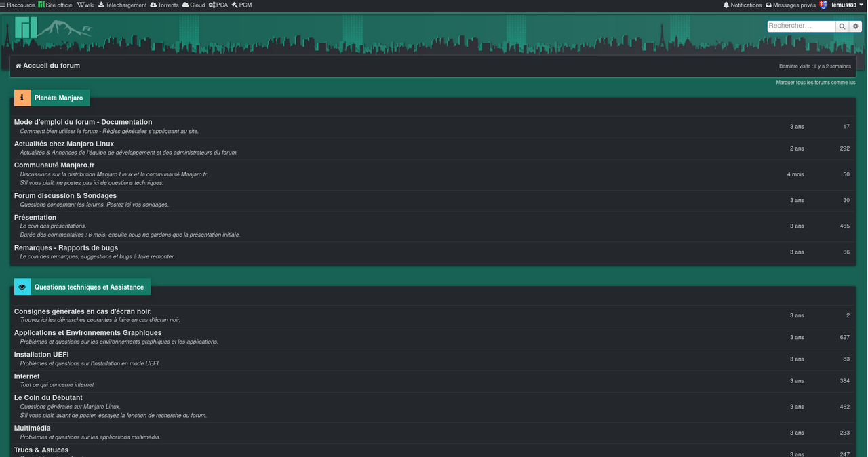
Task: Open the Site officiel link
Action: click(x=56, y=5)
